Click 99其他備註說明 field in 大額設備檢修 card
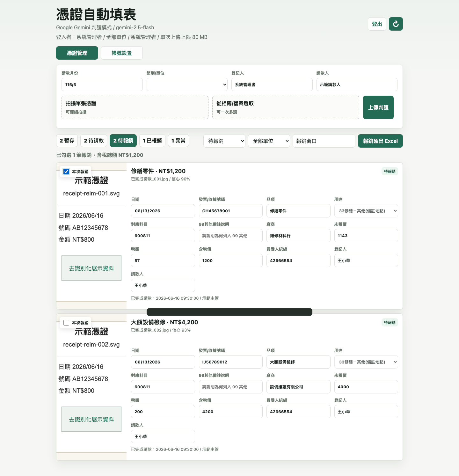Image resolution: width=459 pixels, height=476 pixels. click(x=231, y=387)
